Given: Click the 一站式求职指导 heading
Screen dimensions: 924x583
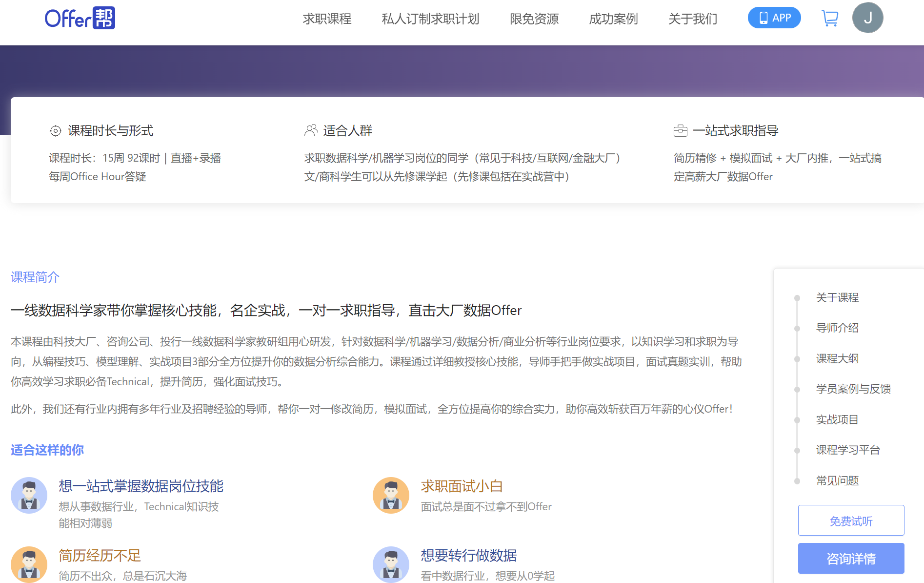Looking at the screenshot, I should [x=736, y=130].
